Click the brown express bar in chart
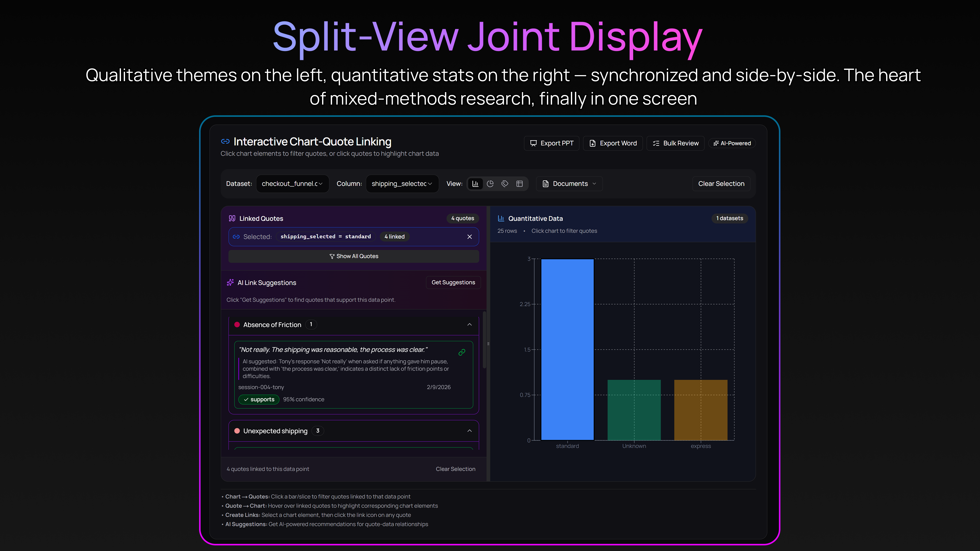980x551 pixels. click(x=700, y=410)
